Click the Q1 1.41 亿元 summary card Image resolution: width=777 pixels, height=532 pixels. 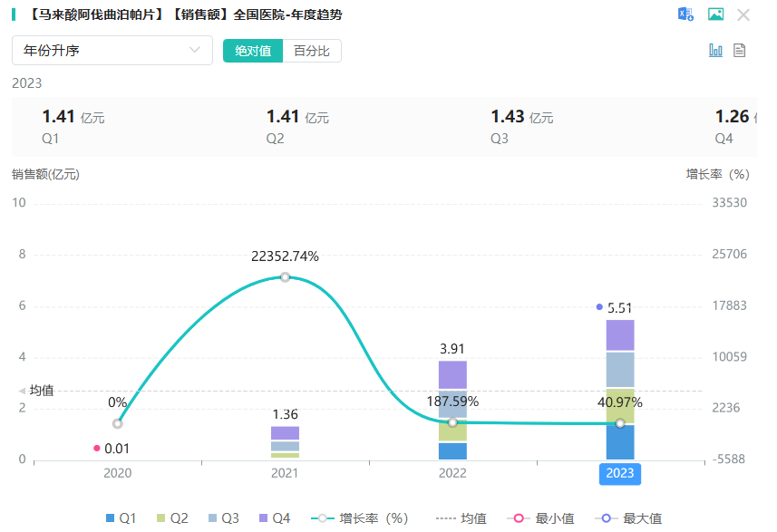(73, 127)
